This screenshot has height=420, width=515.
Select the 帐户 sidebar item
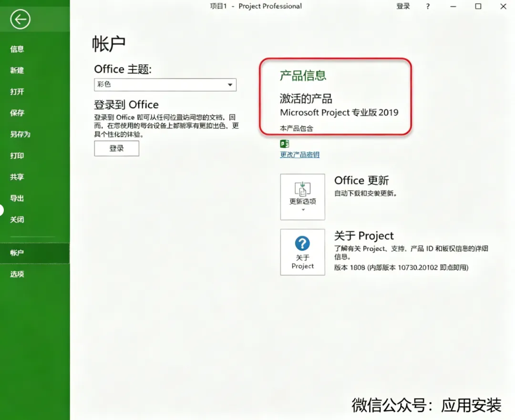(x=35, y=253)
